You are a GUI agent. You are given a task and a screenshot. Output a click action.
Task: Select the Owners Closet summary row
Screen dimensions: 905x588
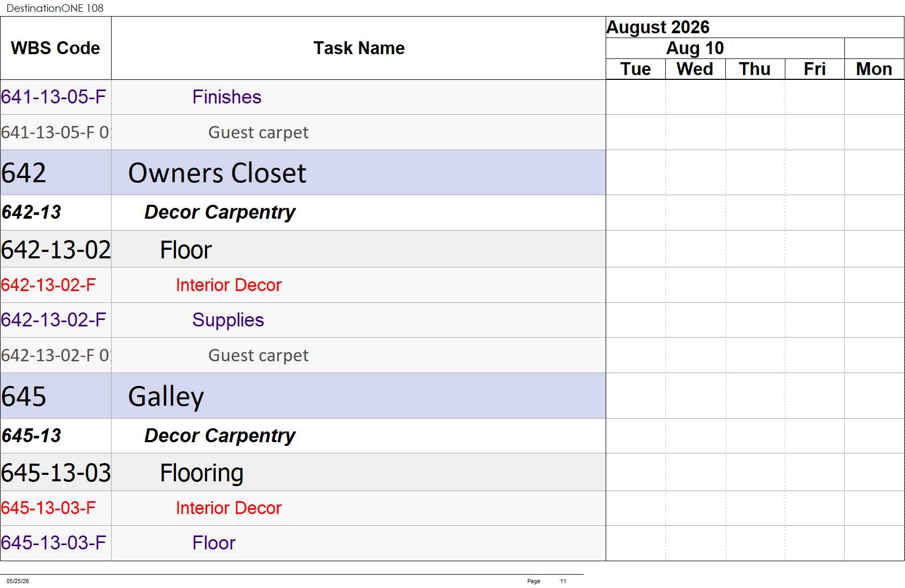coord(303,173)
